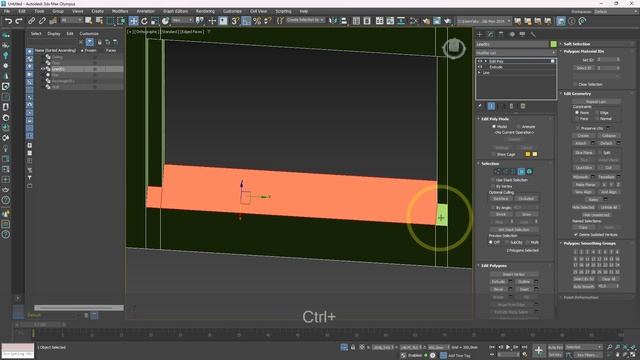Open Select by Name tool
Viewport: 640px width, 360px height.
(99, 21)
